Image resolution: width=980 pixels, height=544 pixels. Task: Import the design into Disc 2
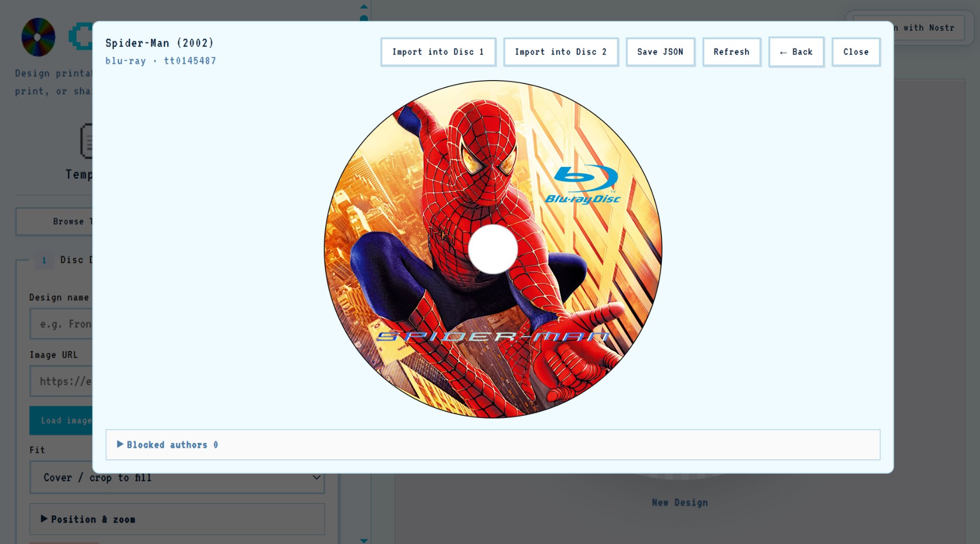point(560,52)
